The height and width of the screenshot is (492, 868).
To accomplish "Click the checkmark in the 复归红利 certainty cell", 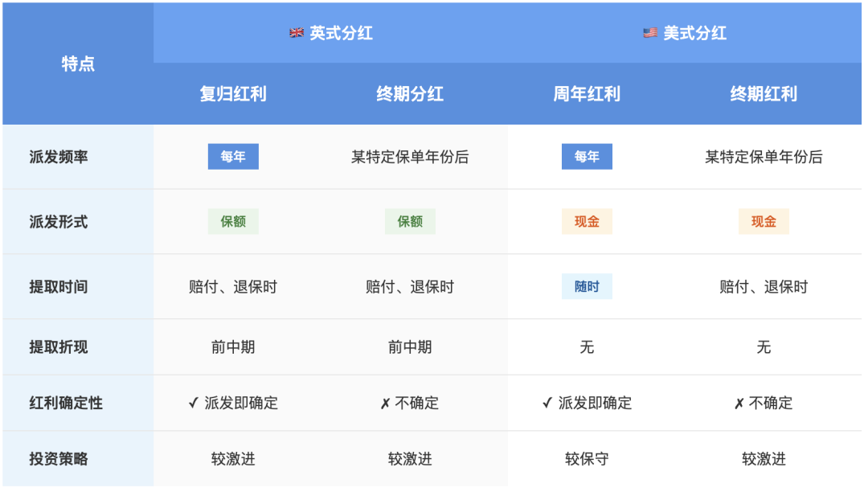I will [193, 403].
